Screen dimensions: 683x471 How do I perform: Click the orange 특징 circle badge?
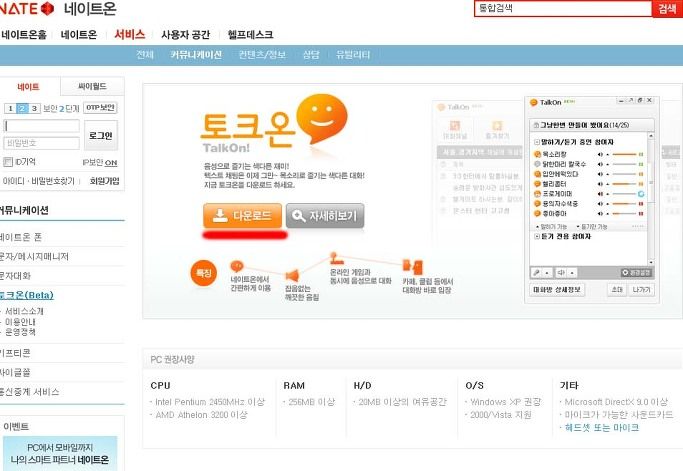203,273
